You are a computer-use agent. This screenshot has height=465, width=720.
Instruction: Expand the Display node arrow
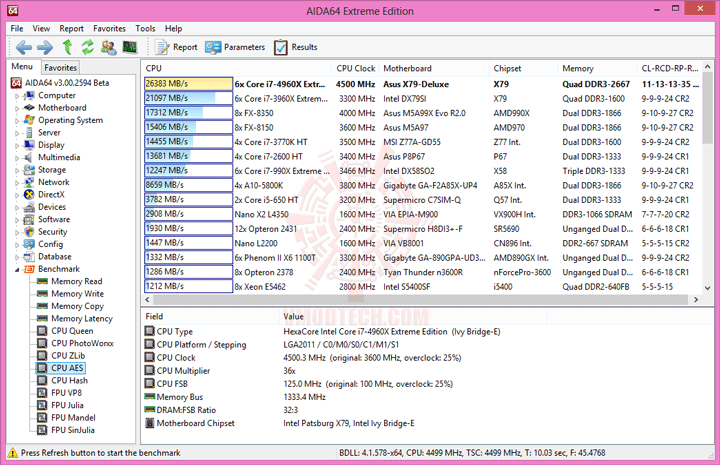(17, 146)
